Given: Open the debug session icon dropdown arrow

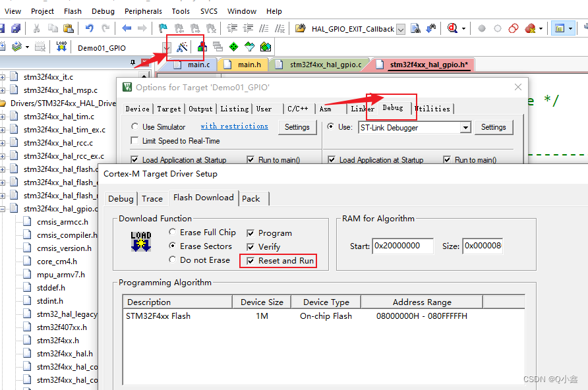Looking at the screenshot, I should pos(463,28).
